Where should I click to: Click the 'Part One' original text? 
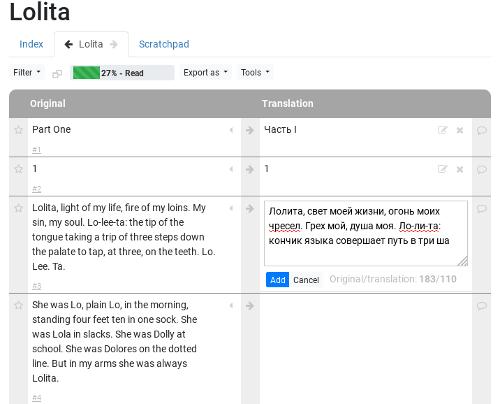pos(51,129)
